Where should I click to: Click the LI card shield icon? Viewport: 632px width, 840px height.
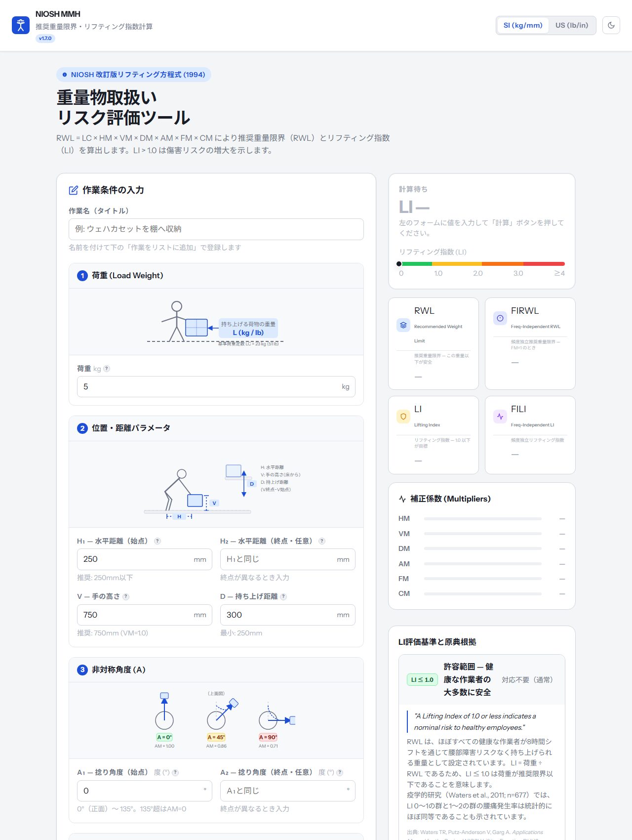tap(403, 417)
